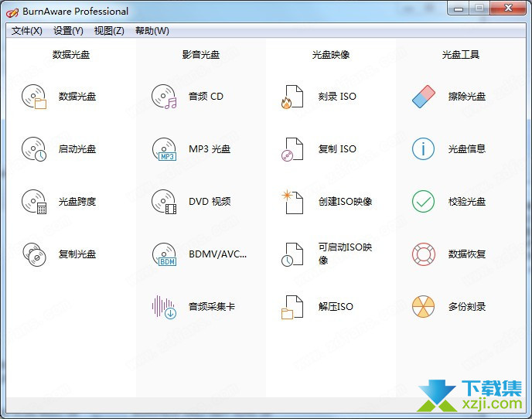The height and width of the screenshot is (419, 532).
Task: Close the BurnAware Professional window
Action: pos(508,9)
